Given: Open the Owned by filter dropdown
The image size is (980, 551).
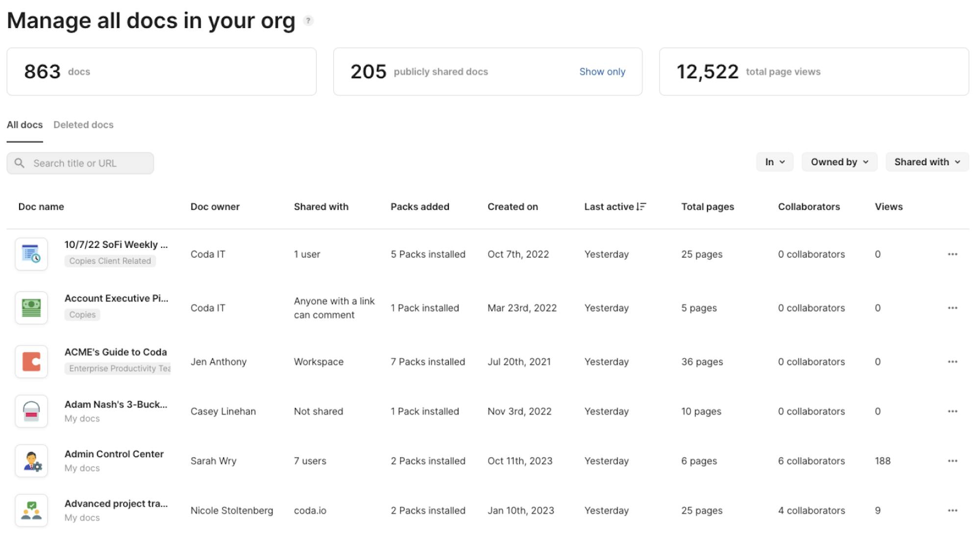Looking at the screenshot, I should [839, 162].
